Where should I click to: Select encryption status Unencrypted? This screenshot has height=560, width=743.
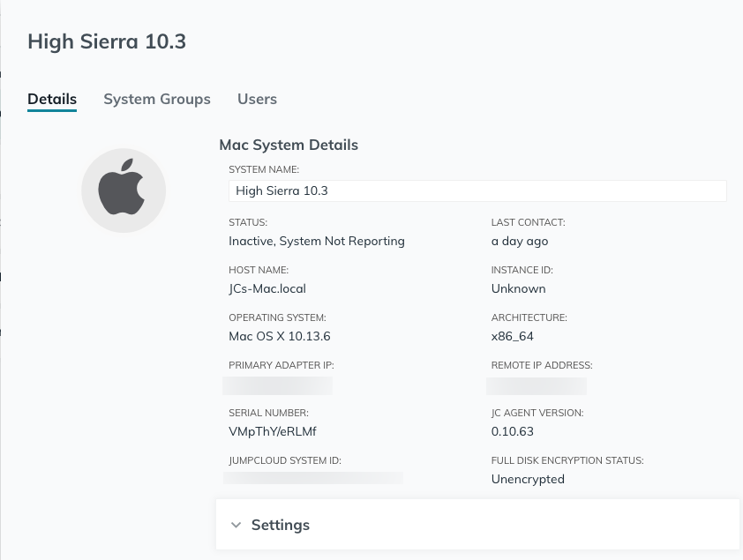click(528, 479)
